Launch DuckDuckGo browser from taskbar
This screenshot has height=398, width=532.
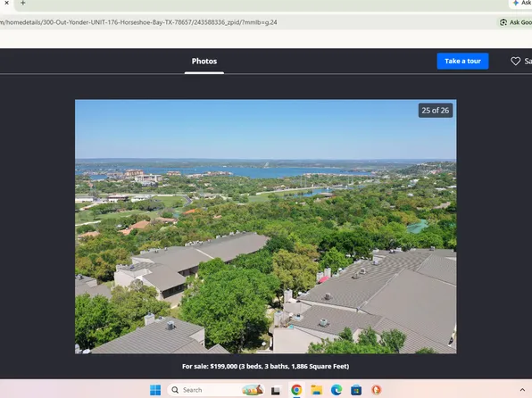(377, 390)
